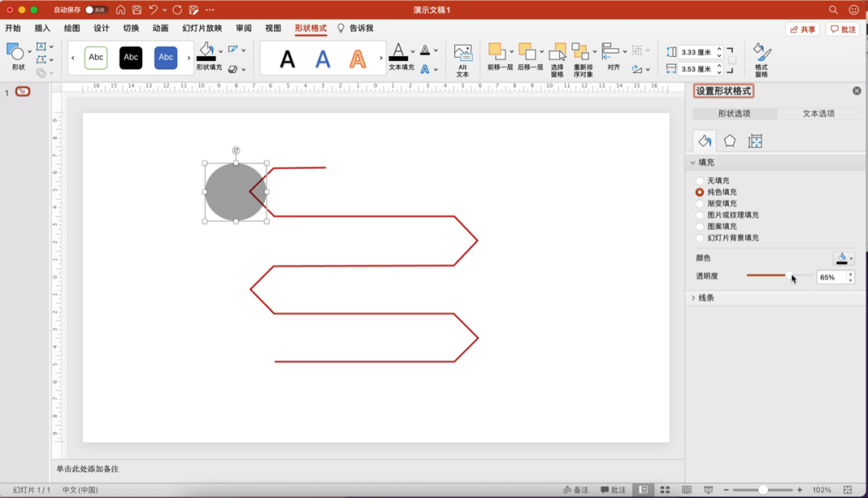Click the Comments (批注) button at top right

point(843,29)
